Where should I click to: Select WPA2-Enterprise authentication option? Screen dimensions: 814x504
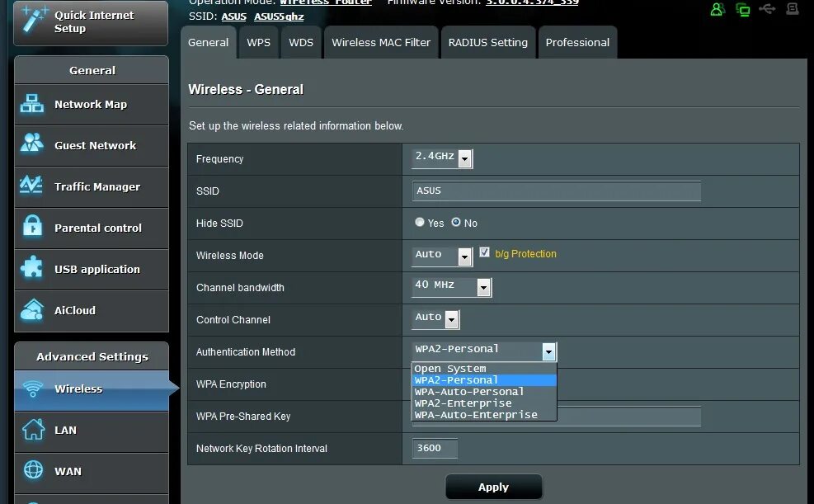point(484,403)
